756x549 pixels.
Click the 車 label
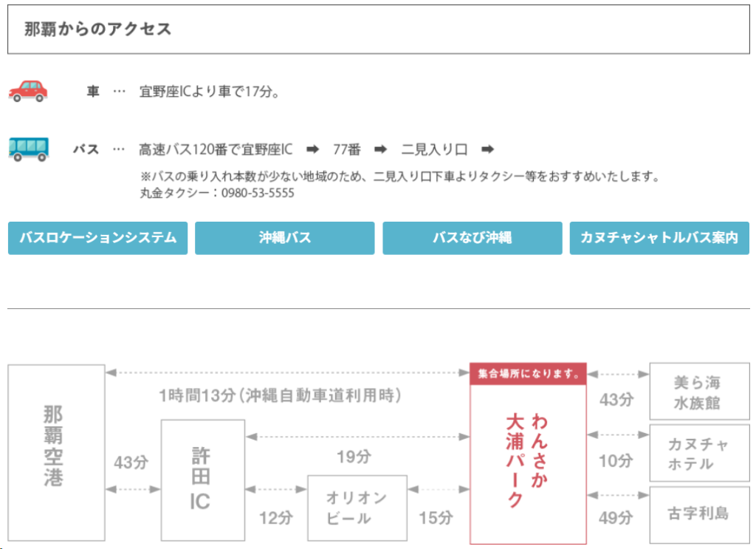pos(92,91)
